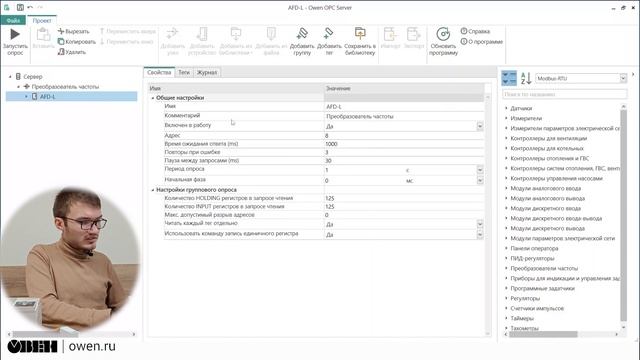Add a group with Добавить группу

pyautogui.click(x=302, y=41)
